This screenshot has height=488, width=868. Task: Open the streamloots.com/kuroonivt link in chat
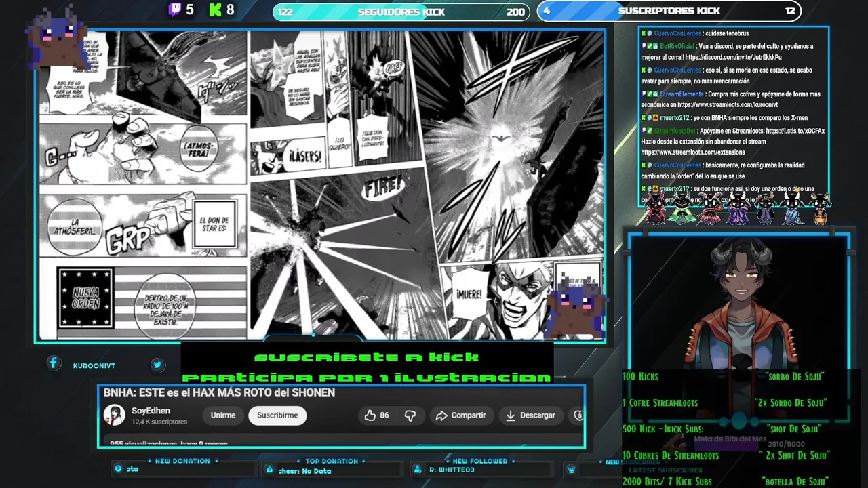pyautogui.click(x=728, y=104)
